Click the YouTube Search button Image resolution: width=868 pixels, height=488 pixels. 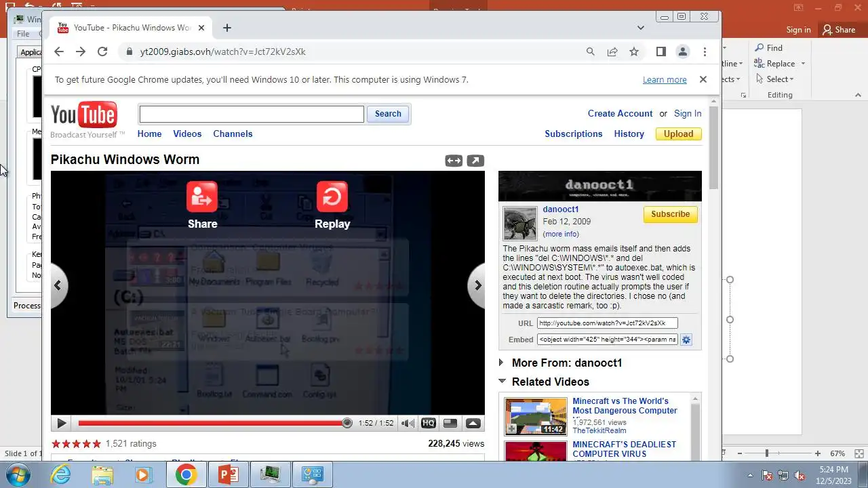click(388, 114)
